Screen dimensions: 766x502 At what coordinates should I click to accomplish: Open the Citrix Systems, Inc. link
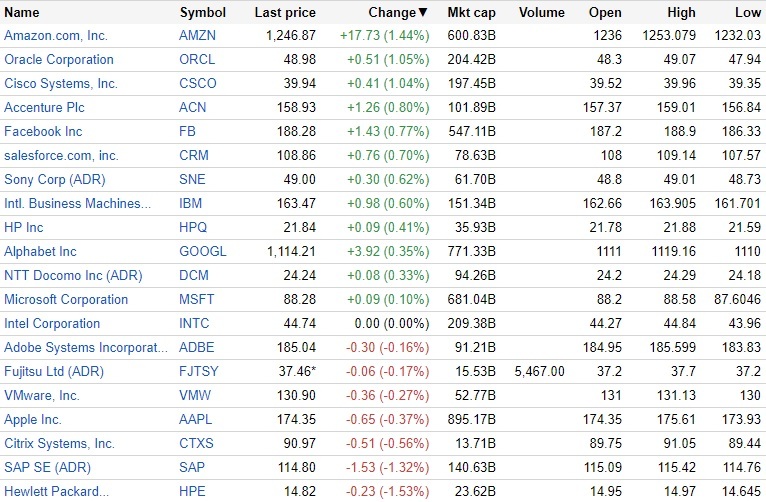(x=59, y=443)
